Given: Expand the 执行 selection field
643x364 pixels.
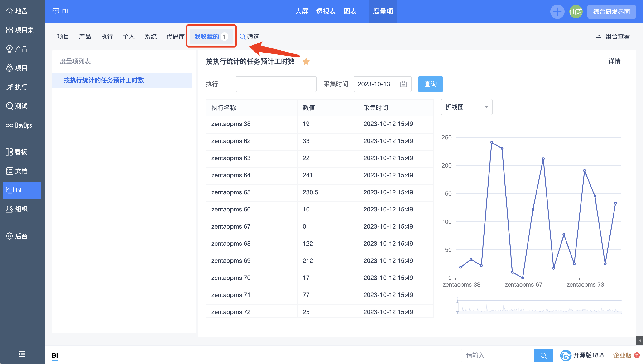Looking at the screenshot, I should click(x=276, y=84).
